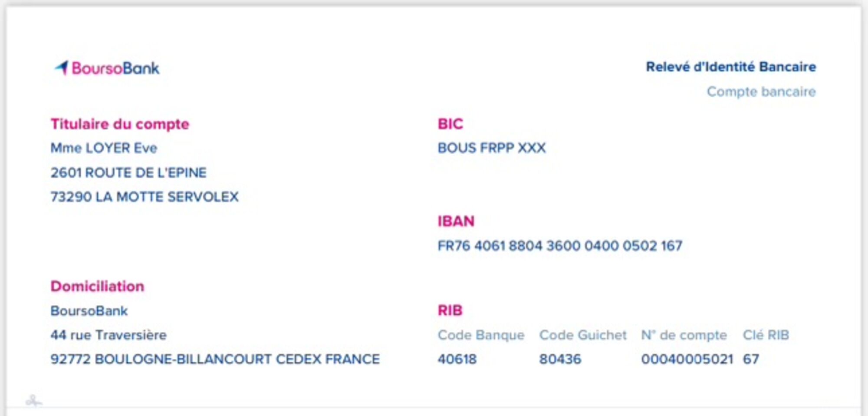Click the BoursoBank logo arrow icon
Viewport: 868px width, 416px height.
pyautogui.click(x=62, y=67)
